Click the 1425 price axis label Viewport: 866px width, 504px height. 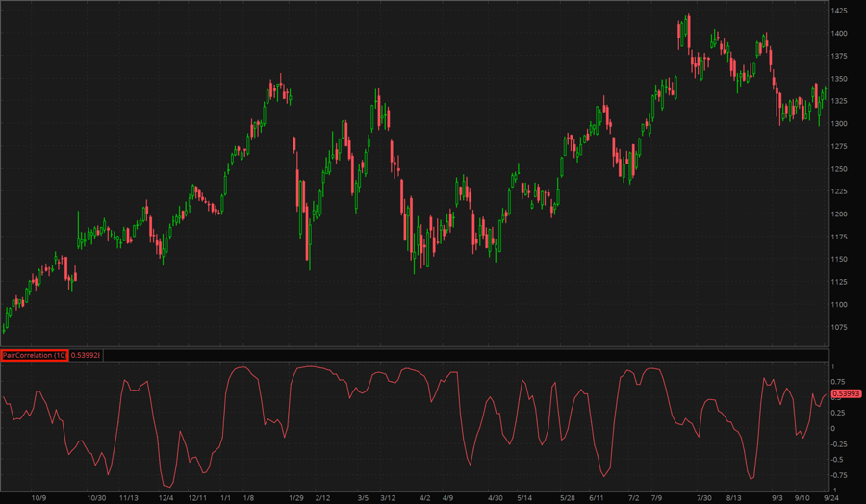pos(841,11)
